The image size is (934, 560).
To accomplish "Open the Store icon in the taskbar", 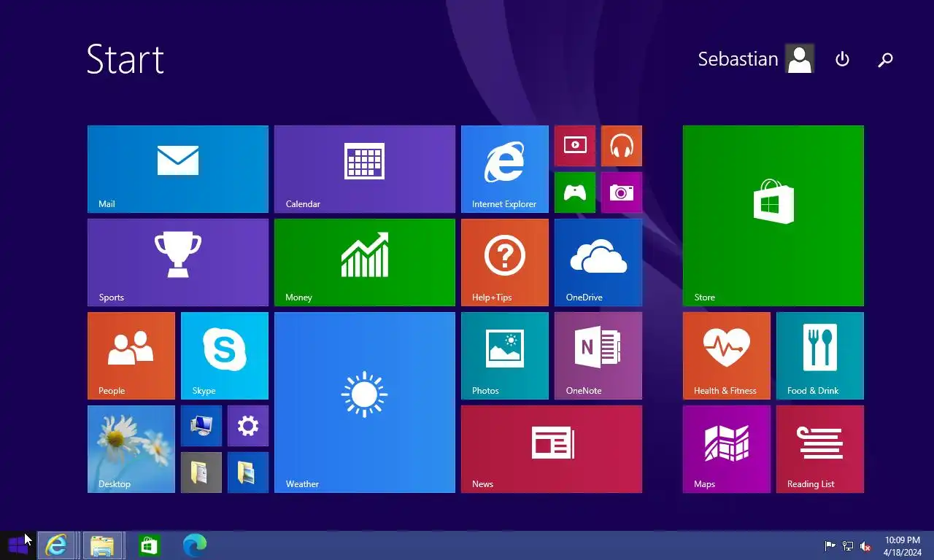I will pos(149,545).
